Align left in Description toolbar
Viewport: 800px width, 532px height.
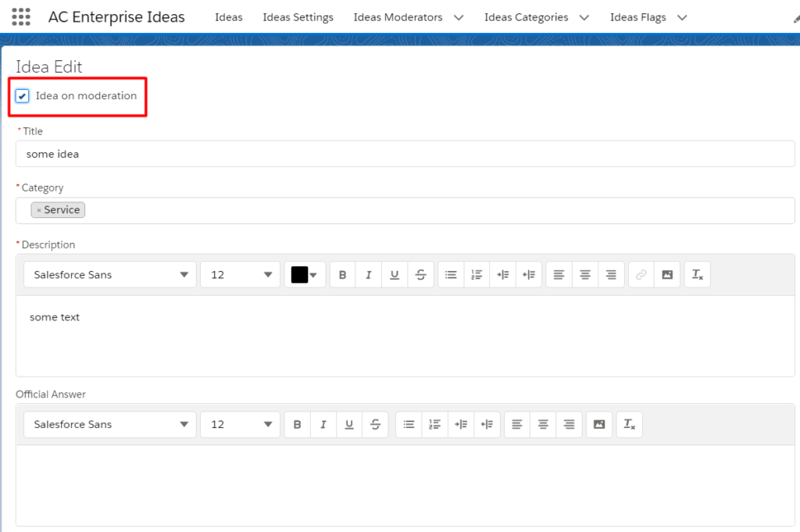pyautogui.click(x=559, y=274)
